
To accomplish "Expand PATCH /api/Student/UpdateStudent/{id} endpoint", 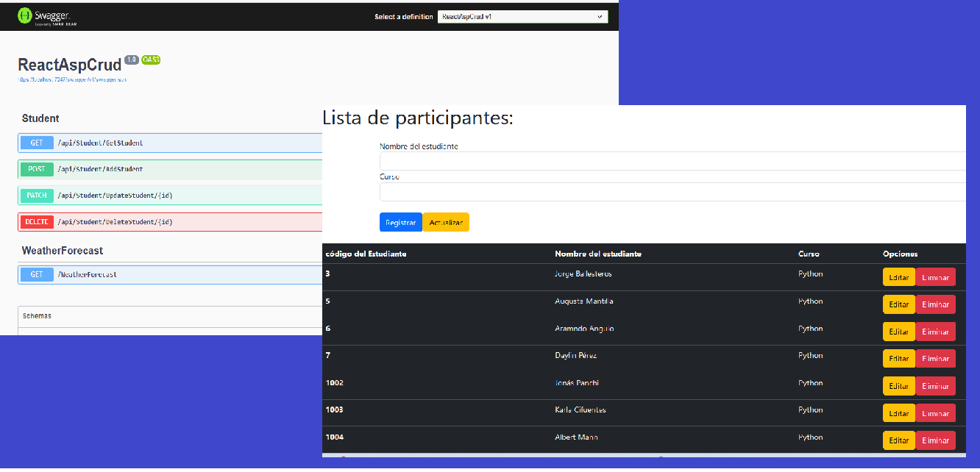I will pos(170,196).
